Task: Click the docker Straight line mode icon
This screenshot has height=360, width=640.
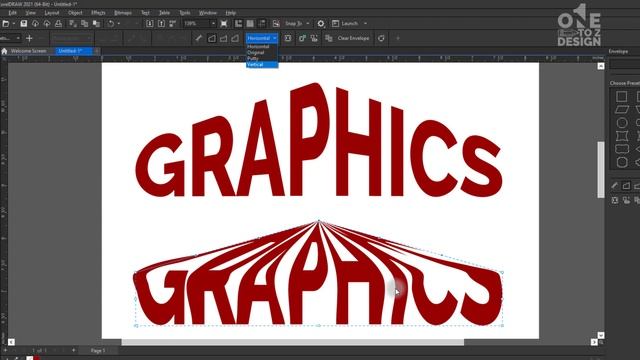Action: click(626, 186)
